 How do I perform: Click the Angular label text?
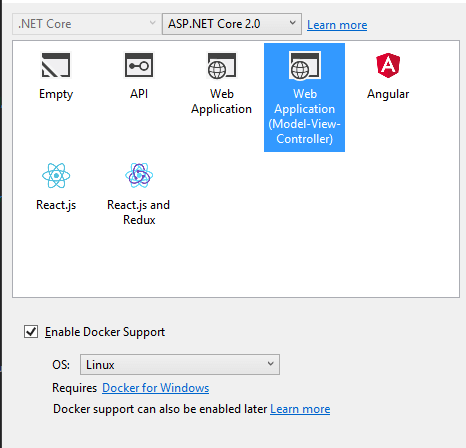388,94
